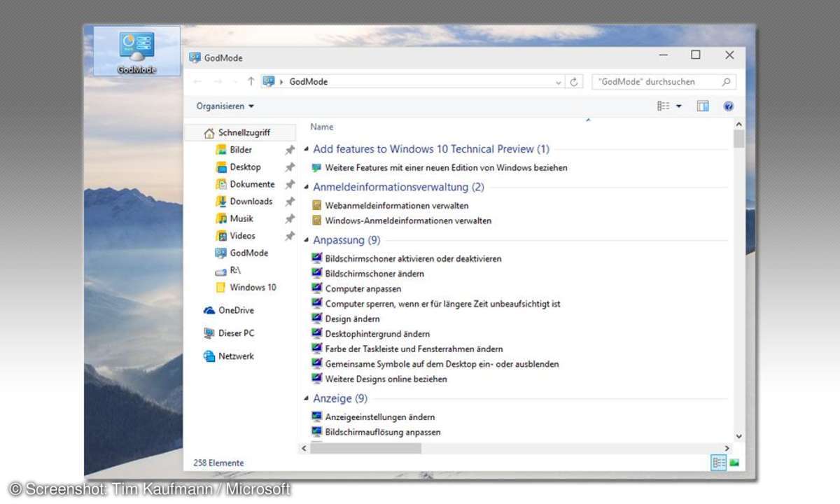Click GodMode in the address bar
Screen dimensions: 840x504
pyautogui.click(x=308, y=82)
